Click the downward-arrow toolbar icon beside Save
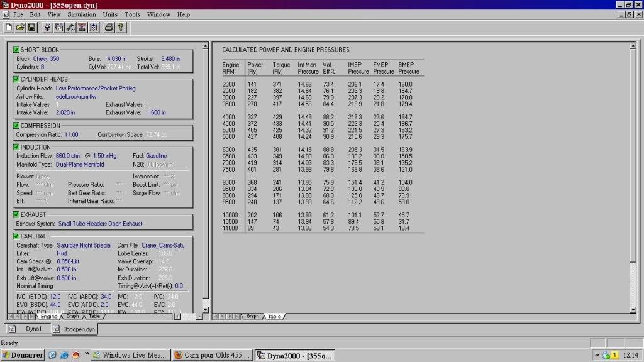 [47, 28]
